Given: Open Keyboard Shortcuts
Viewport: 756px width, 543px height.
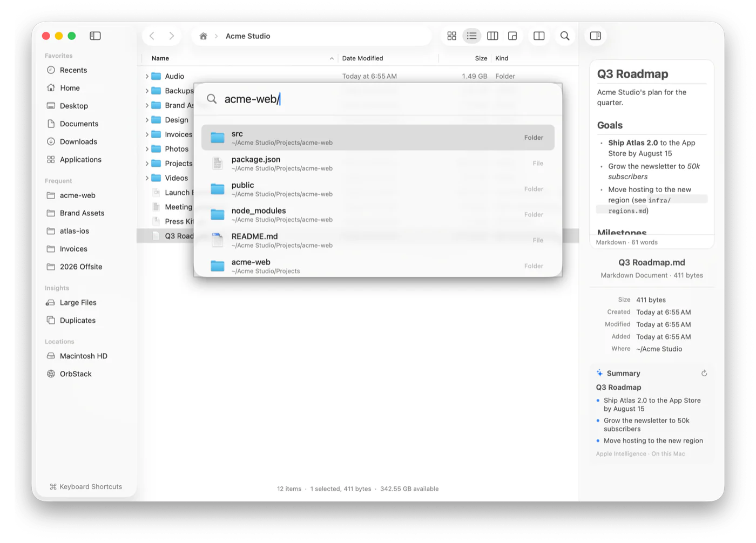Looking at the screenshot, I should 86,486.
